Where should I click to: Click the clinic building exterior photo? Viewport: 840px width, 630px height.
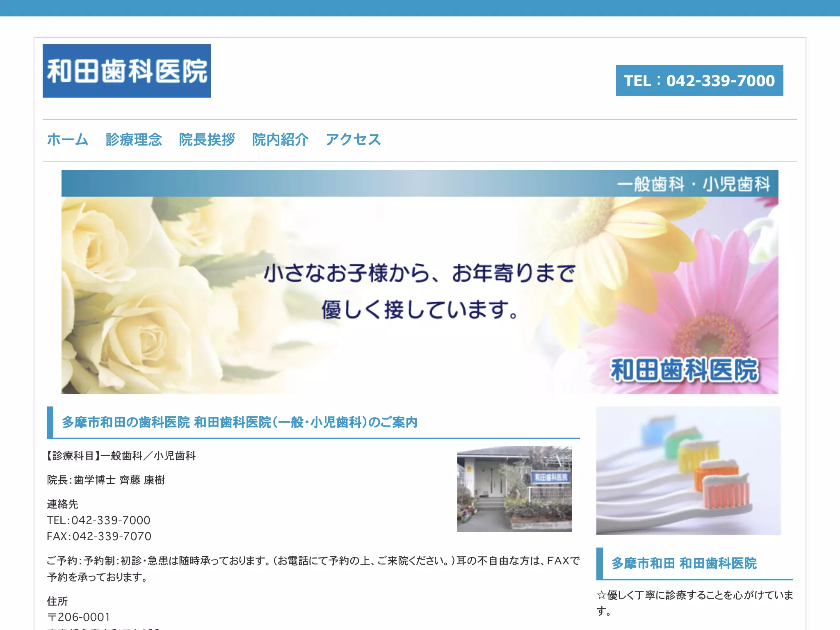point(514,489)
